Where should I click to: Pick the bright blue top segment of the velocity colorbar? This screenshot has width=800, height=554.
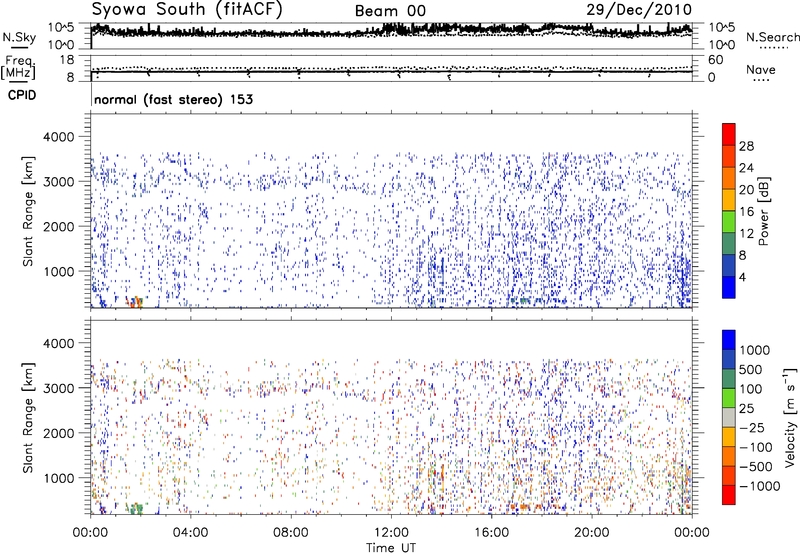point(729,340)
